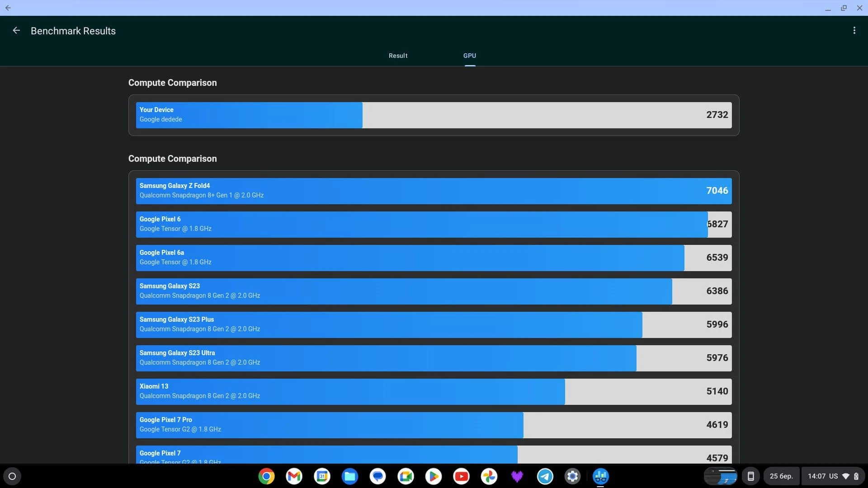Go back using the Benchmark Results arrow
The height and width of the screenshot is (488, 868).
tap(16, 31)
